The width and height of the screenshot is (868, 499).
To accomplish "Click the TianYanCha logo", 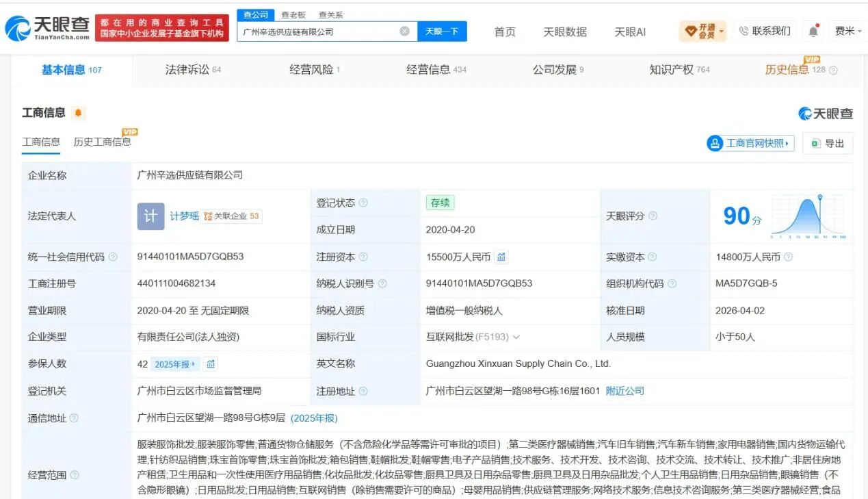I will coord(47,29).
